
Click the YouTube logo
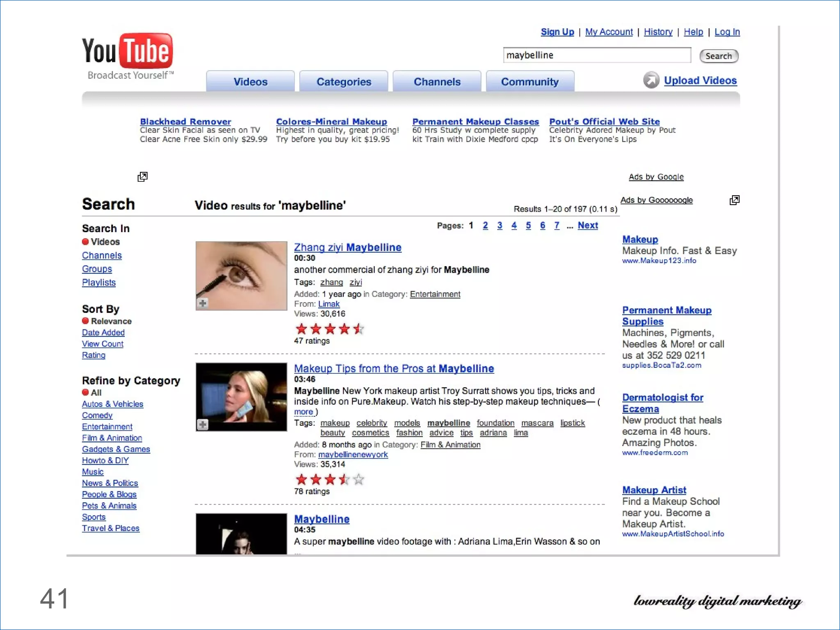click(128, 56)
